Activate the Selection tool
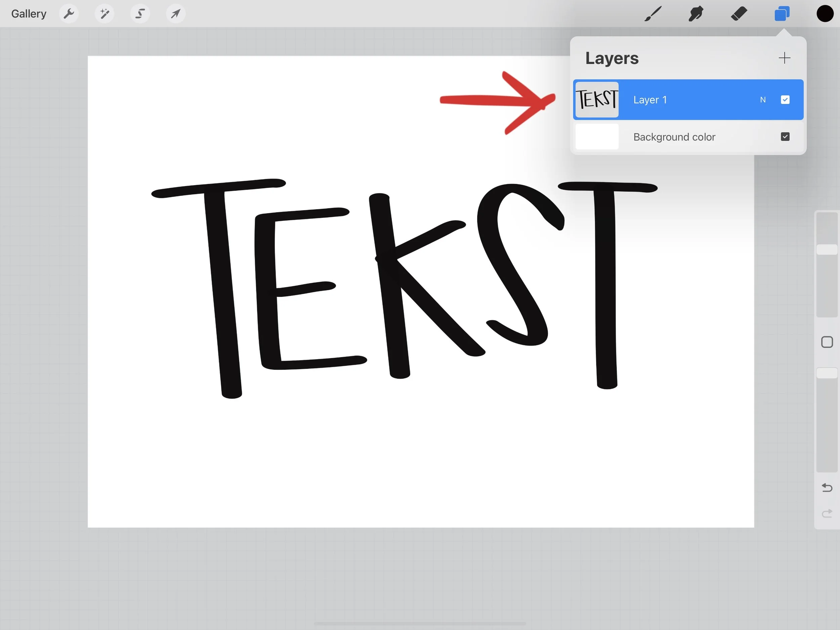The image size is (840, 630). click(140, 14)
